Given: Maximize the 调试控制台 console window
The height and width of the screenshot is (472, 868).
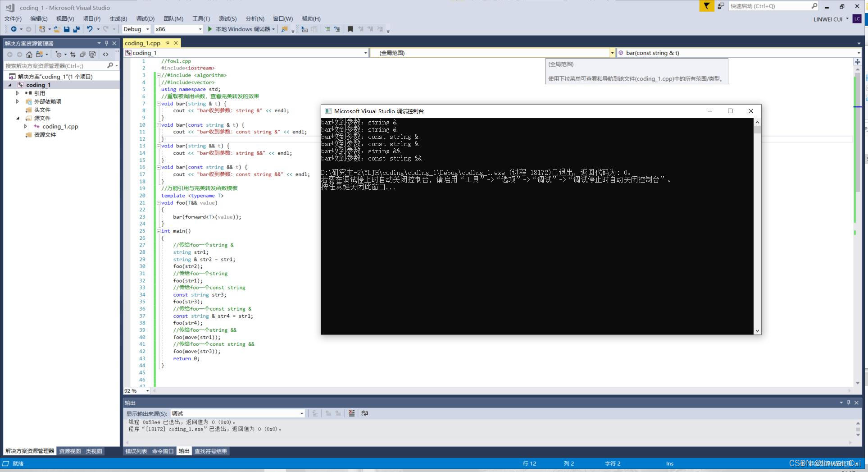Looking at the screenshot, I should [x=730, y=111].
